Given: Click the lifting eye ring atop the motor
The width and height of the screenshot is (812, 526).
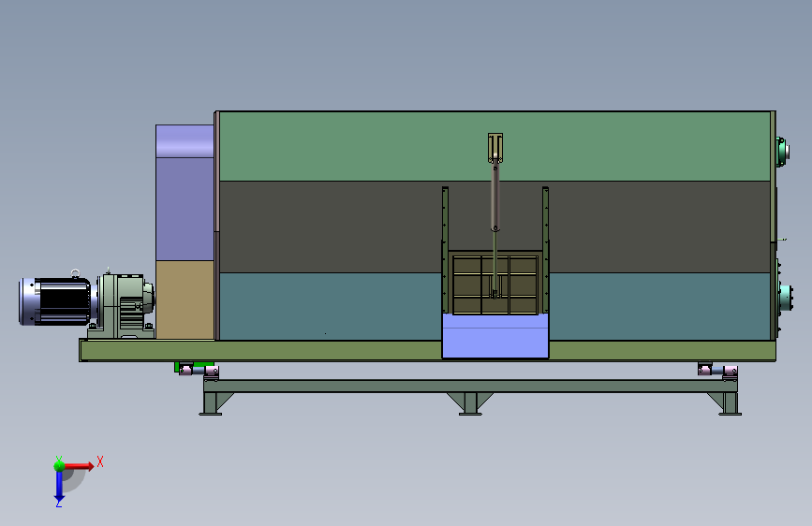Looking at the screenshot, I should point(75,273).
